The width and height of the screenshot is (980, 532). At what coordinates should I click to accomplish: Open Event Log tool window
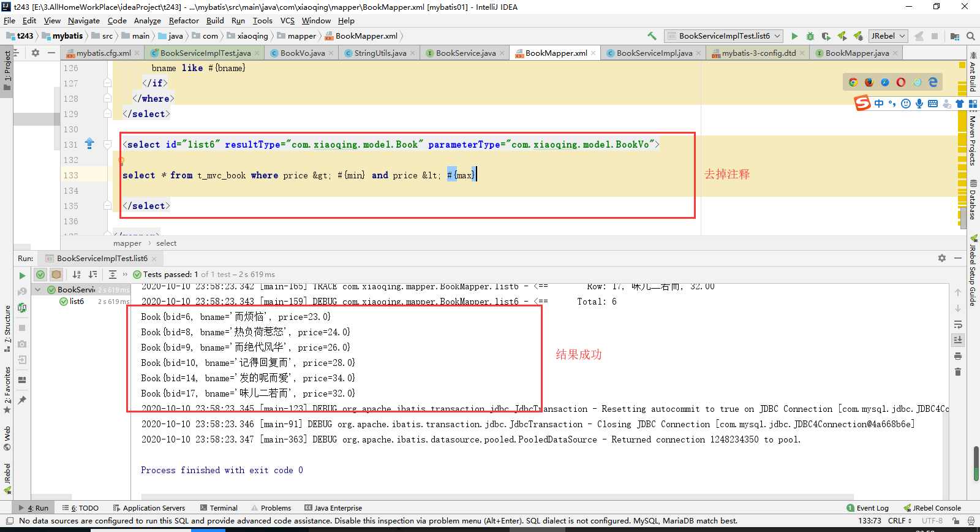867,508
